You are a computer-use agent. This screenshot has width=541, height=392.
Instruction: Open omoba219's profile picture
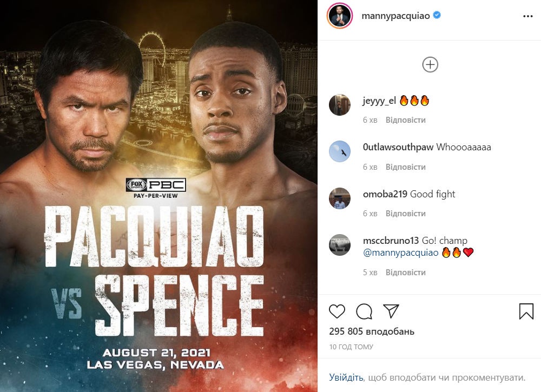[340, 198]
